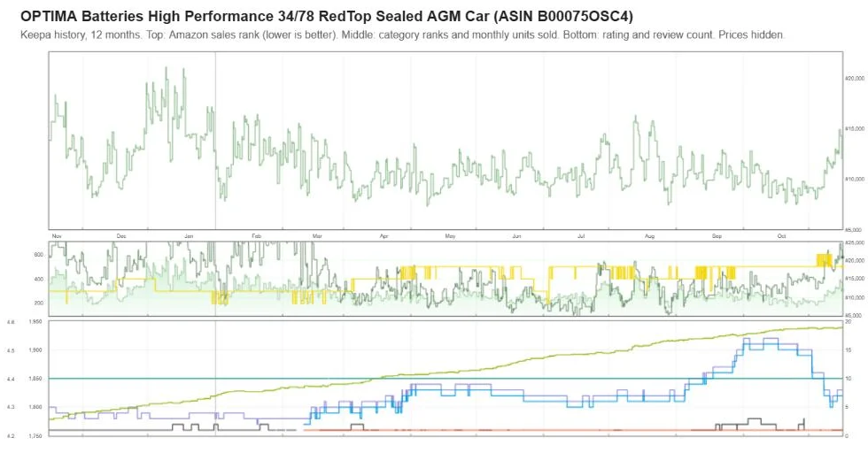Click the 1,950 review count axis label
Image resolution: width=868 pixels, height=453 pixels.
tap(35, 321)
